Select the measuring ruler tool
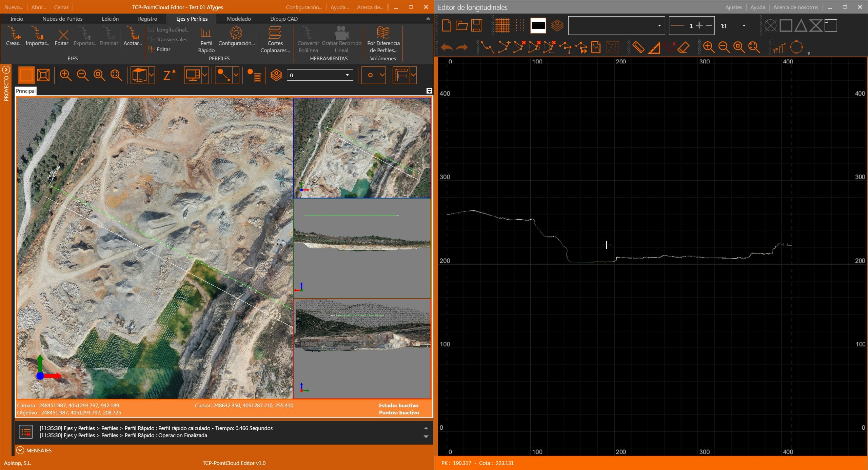Screen dimensions: 868x470 (x=638, y=47)
